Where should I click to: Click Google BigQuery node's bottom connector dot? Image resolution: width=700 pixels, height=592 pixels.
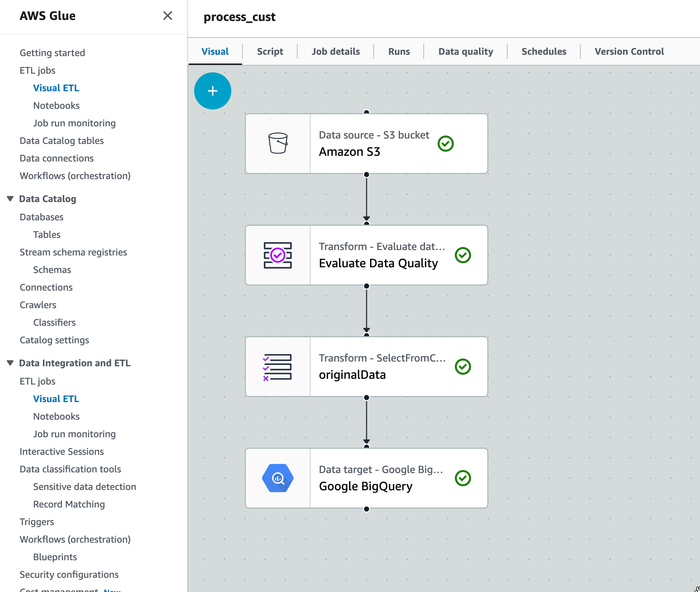[x=366, y=509]
